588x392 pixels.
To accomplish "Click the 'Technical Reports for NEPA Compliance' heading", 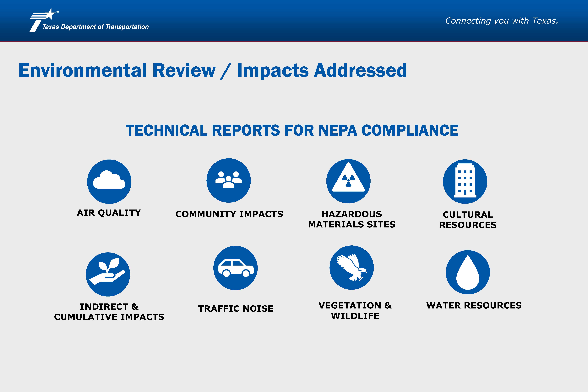I will pos(292,130).
